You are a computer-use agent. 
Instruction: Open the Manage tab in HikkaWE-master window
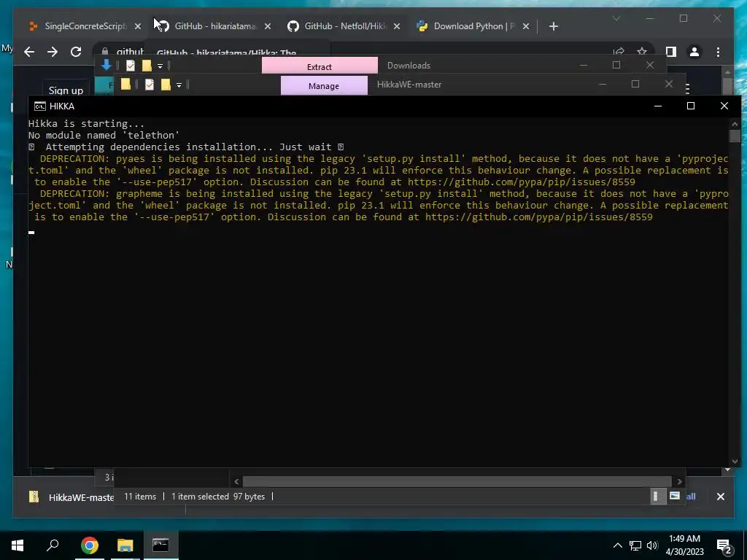click(x=324, y=86)
